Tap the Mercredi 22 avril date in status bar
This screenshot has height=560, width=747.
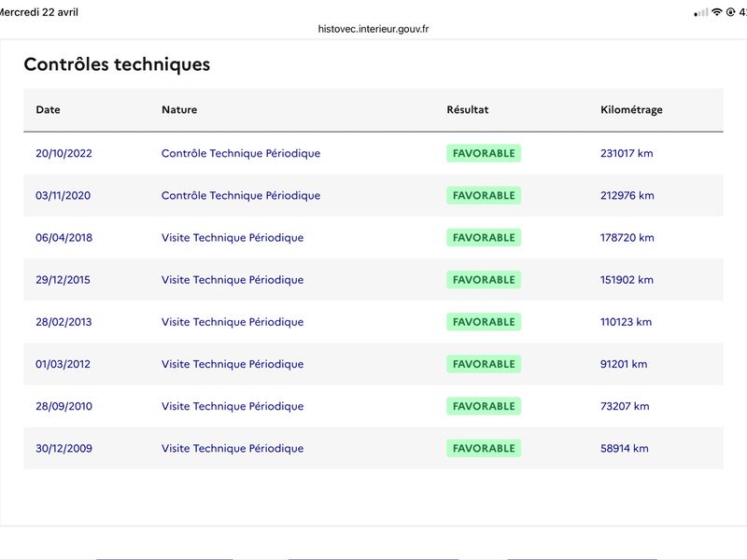pyautogui.click(x=38, y=12)
